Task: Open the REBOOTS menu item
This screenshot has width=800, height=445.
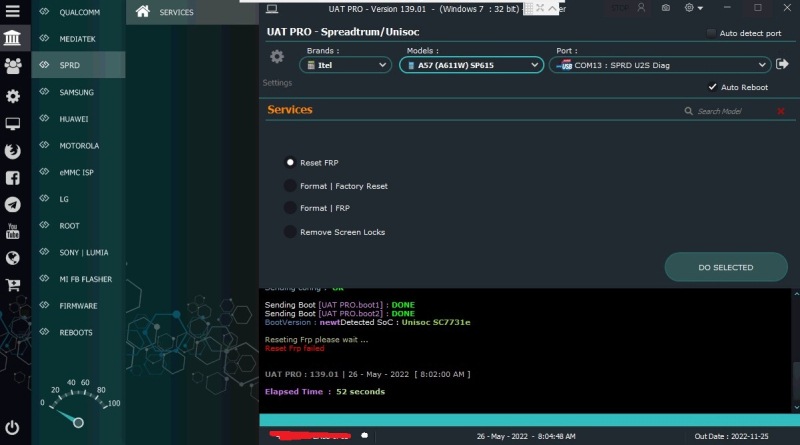Action: [x=78, y=332]
